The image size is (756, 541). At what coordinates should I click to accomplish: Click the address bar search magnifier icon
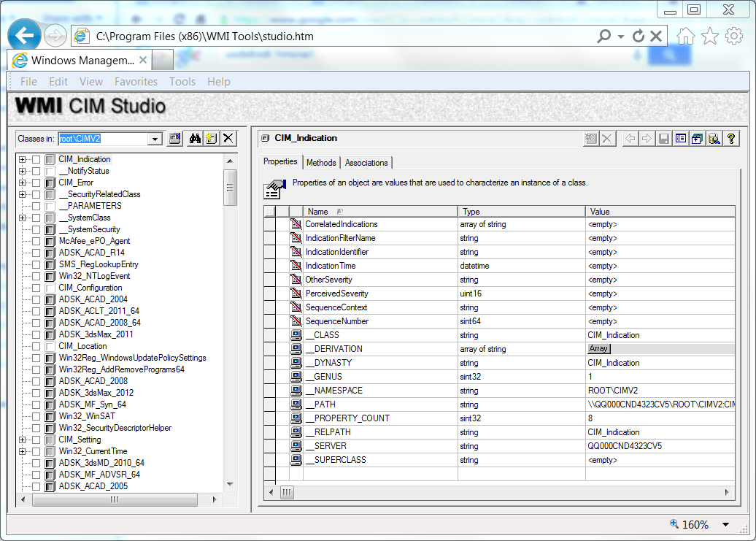coord(603,37)
